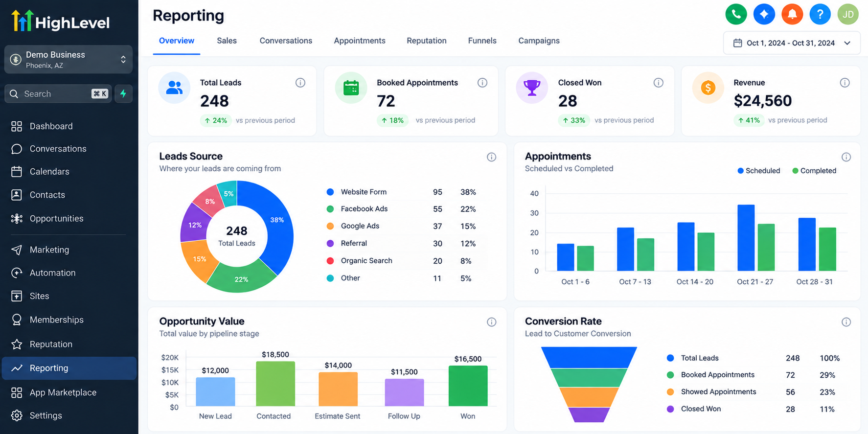Click info icon on Total Leads card
This screenshot has width=868, height=434.
pos(300,83)
